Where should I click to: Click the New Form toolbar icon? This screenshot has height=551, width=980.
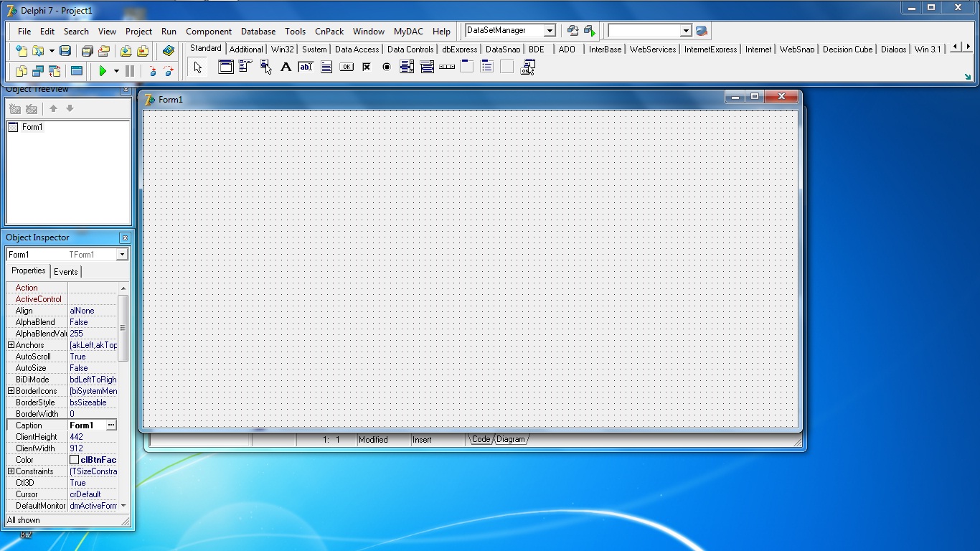[x=77, y=71]
